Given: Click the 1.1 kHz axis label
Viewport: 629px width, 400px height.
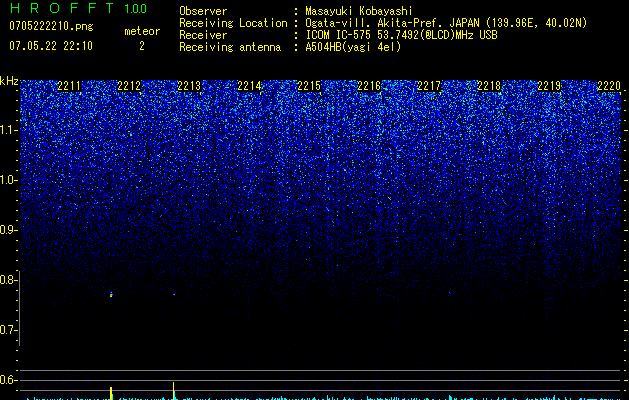Looking at the screenshot, I should [x=9, y=130].
